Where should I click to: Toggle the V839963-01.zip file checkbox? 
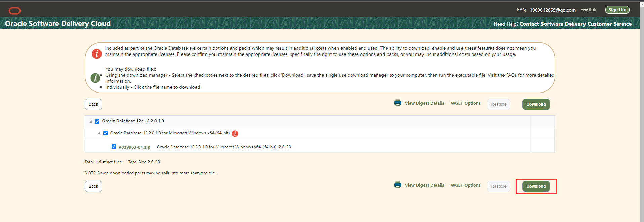tap(114, 147)
